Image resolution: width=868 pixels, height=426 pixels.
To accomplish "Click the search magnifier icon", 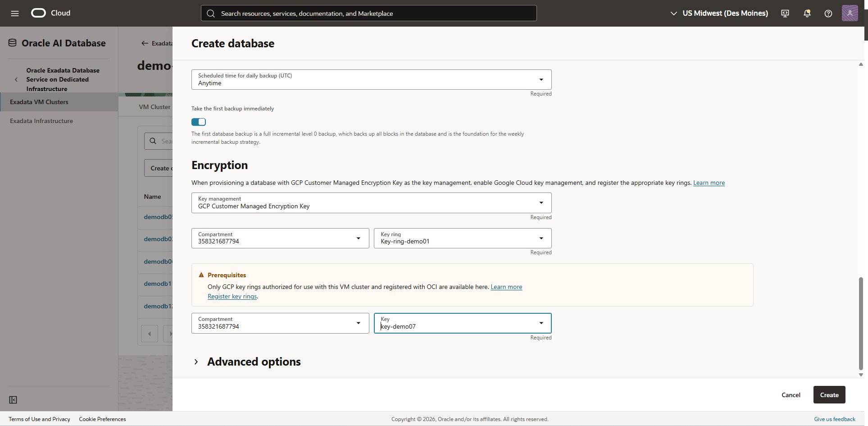I will pyautogui.click(x=210, y=13).
